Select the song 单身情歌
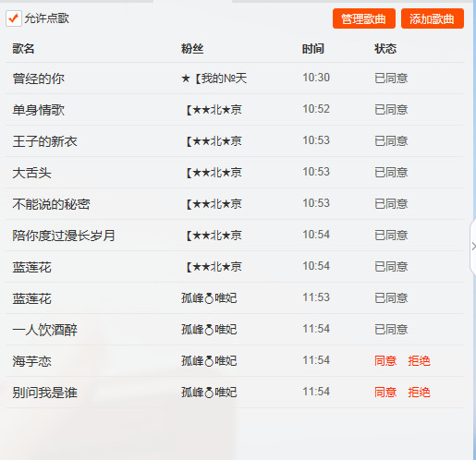 pos(39,110)
